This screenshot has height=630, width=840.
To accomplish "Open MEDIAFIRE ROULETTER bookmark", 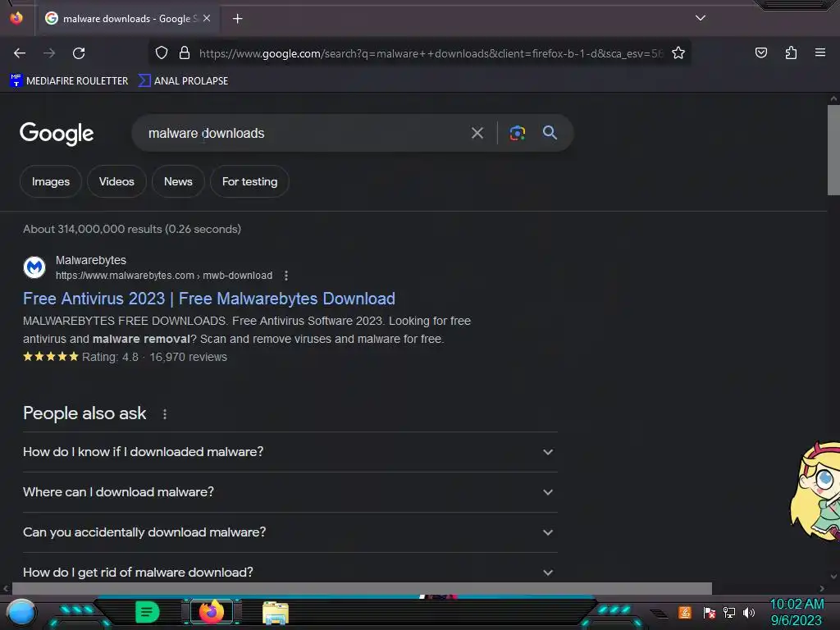I will tap(69, 81).
